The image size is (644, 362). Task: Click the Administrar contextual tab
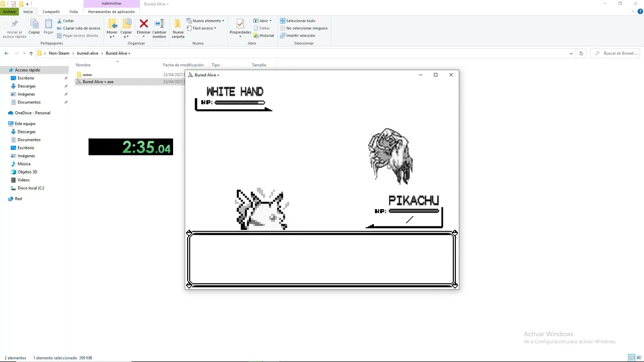tap(111, 4)
